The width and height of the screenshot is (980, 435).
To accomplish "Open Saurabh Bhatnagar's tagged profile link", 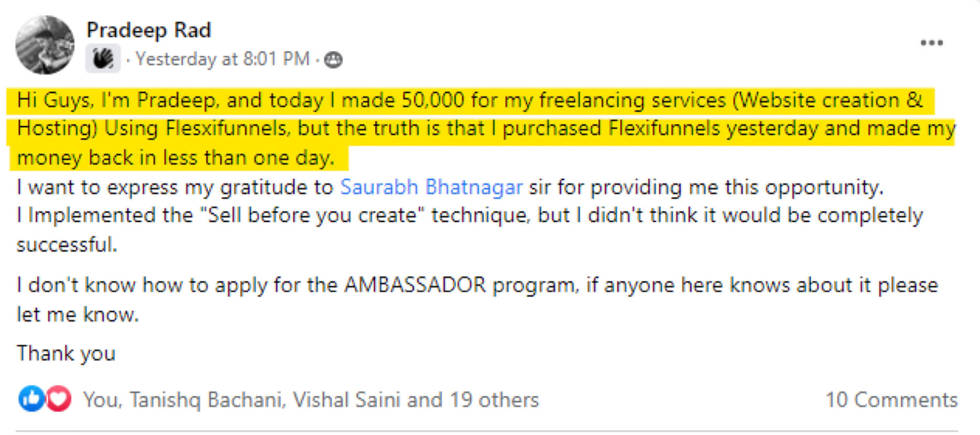I will pos(431,187).
